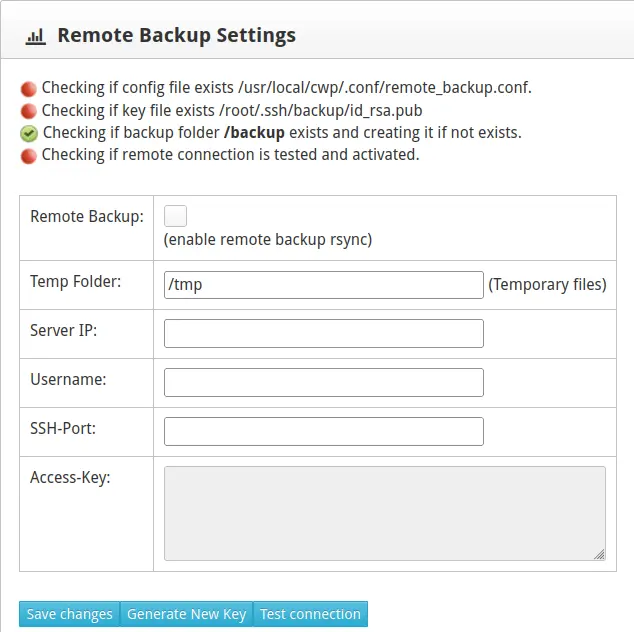The image size is (634, 632).
Task: Click the Access-Key textarea resize handle
Action: coord(599,553)
